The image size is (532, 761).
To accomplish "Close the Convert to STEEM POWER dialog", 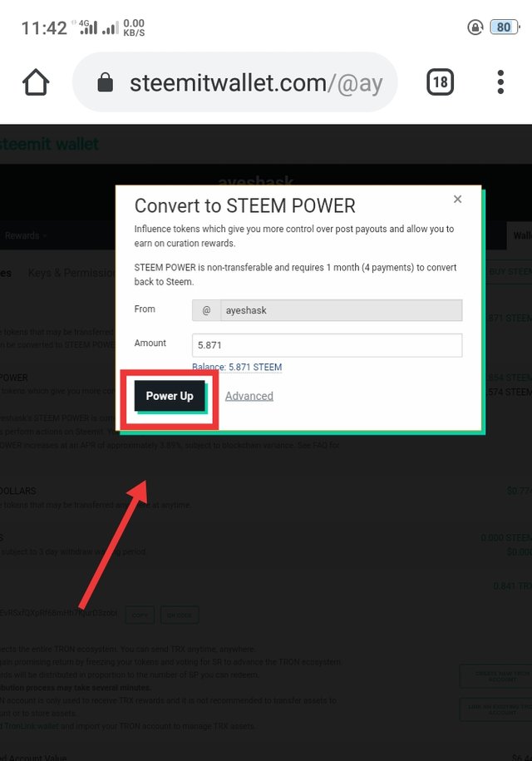I will click(457, 199).
